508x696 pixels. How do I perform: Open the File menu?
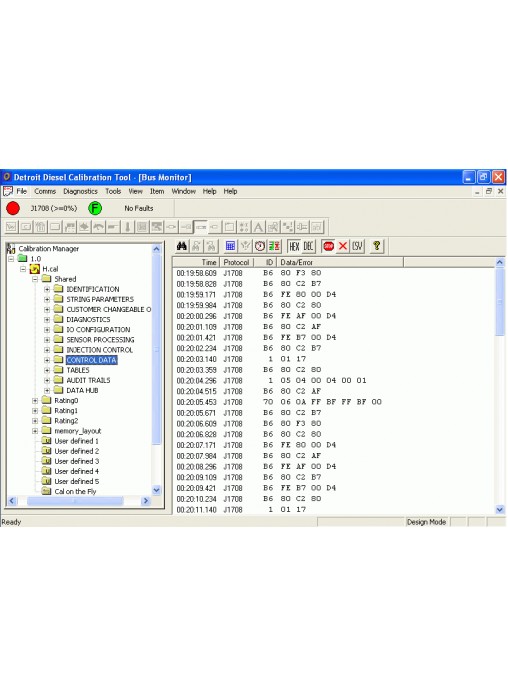click(21, 191)
